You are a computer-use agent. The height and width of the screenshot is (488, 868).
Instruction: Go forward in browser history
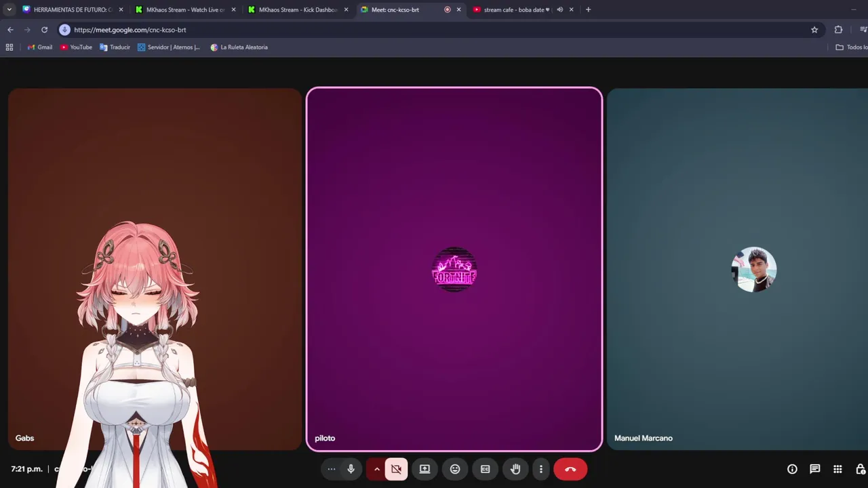(27, 30)
